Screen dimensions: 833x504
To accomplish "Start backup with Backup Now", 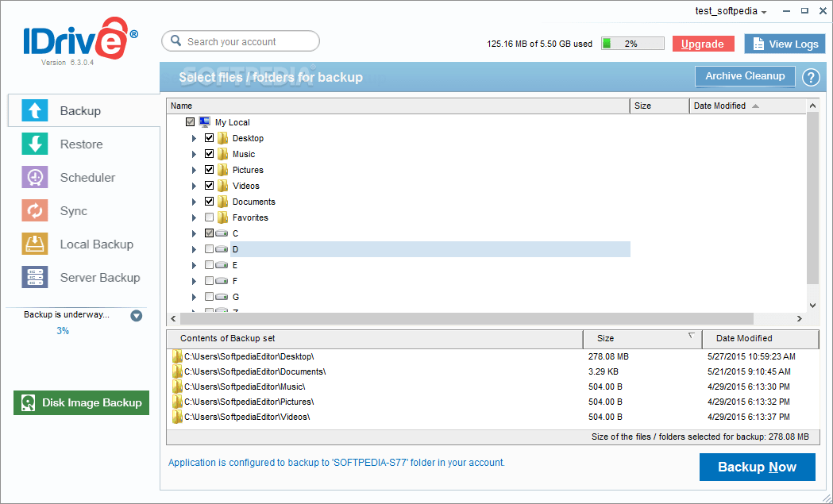I will coord(757,467).
